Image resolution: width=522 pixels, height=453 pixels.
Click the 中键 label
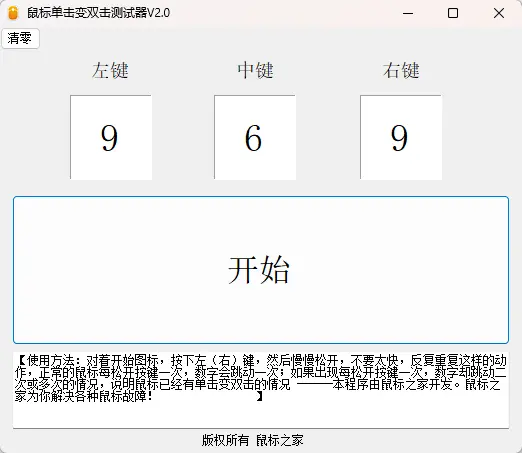pyautogui.click(x=255, y=70)
